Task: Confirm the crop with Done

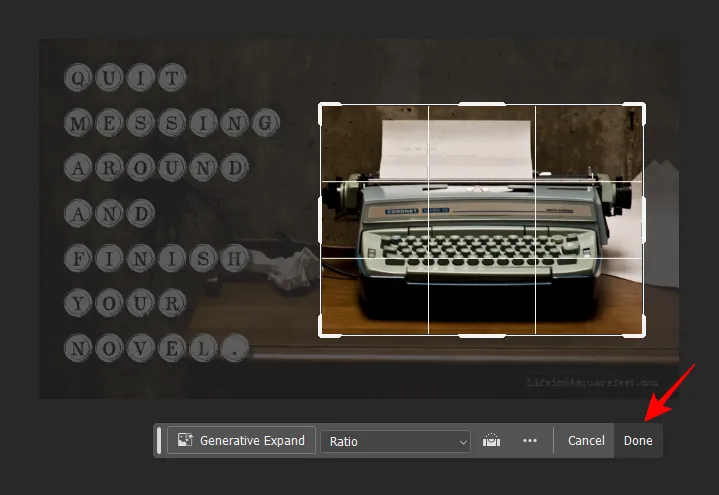Action: pyautogui.click(x=638, y=440)
